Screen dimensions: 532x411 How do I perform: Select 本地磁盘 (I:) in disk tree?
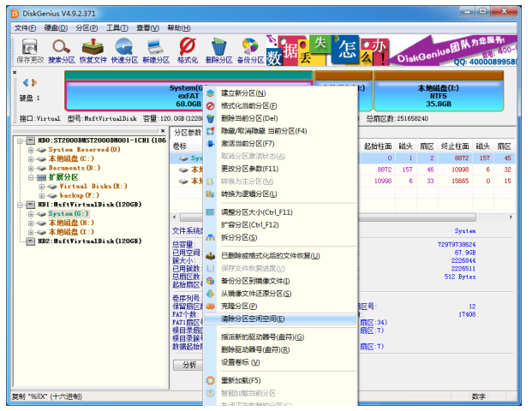pos(71,232)
